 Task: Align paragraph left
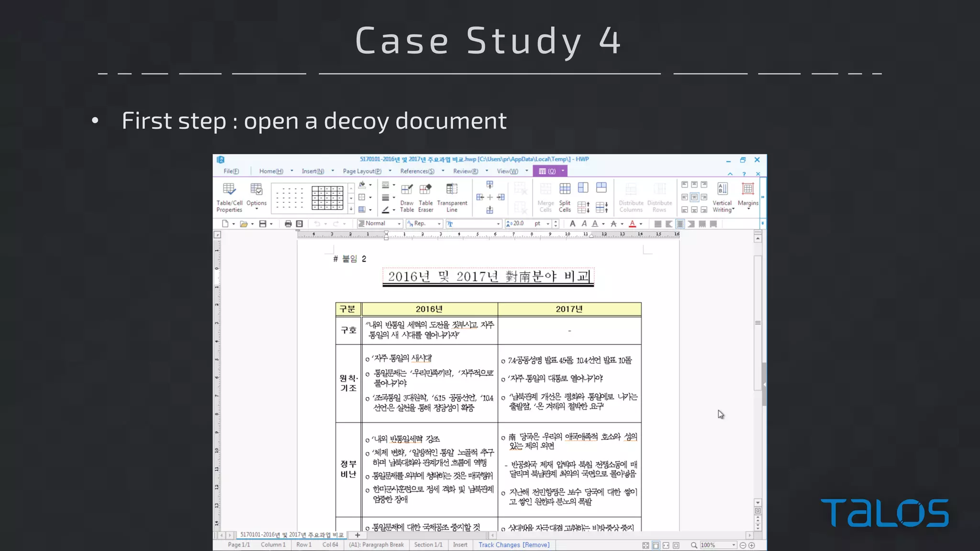click(x=669, y=224)
